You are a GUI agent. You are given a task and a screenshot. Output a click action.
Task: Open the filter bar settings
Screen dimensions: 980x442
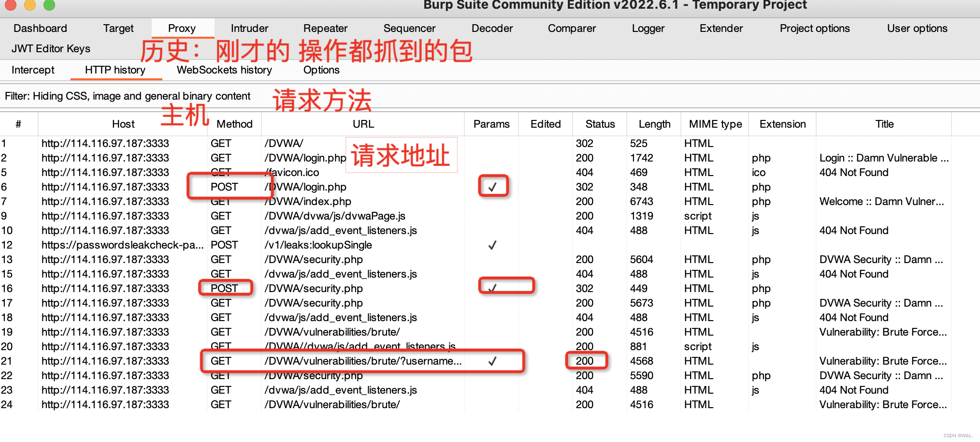(128, 96)
